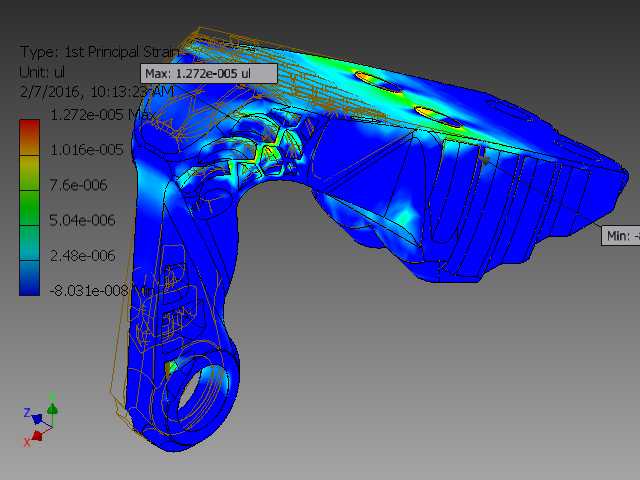Click the date stamp '2/7/2016, 10:13:23 AM'

click(97, 91)
